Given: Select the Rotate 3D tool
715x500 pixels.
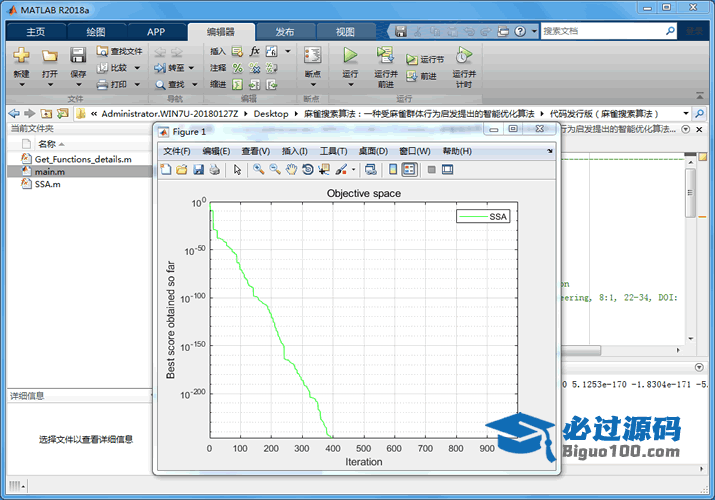Looking at the screenshot, I should 308,169.
